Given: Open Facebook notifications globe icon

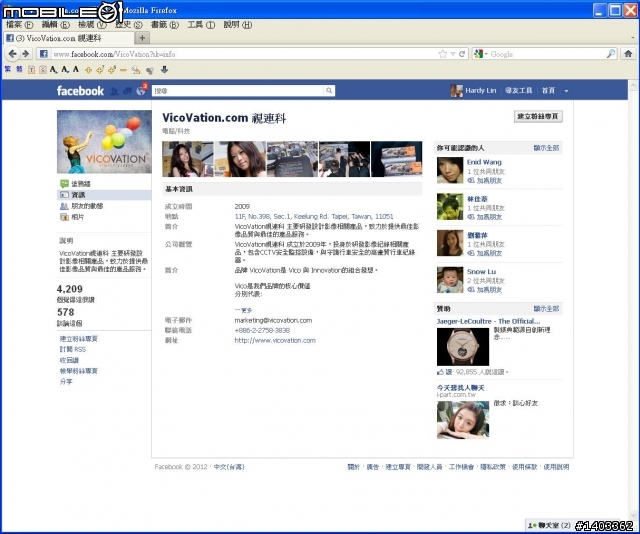Looking at the screenshot, I should click(x=140, y=91).
